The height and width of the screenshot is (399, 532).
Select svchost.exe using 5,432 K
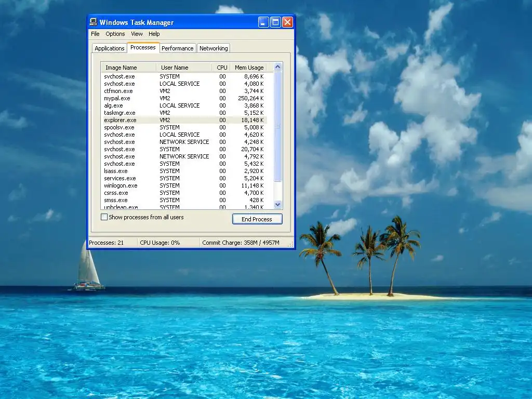184,164
